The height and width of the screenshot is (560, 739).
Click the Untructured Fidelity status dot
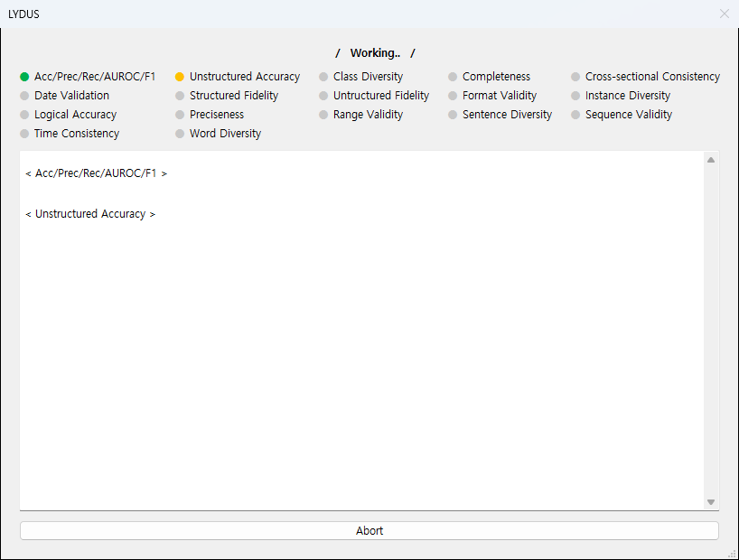coord(323,96)
